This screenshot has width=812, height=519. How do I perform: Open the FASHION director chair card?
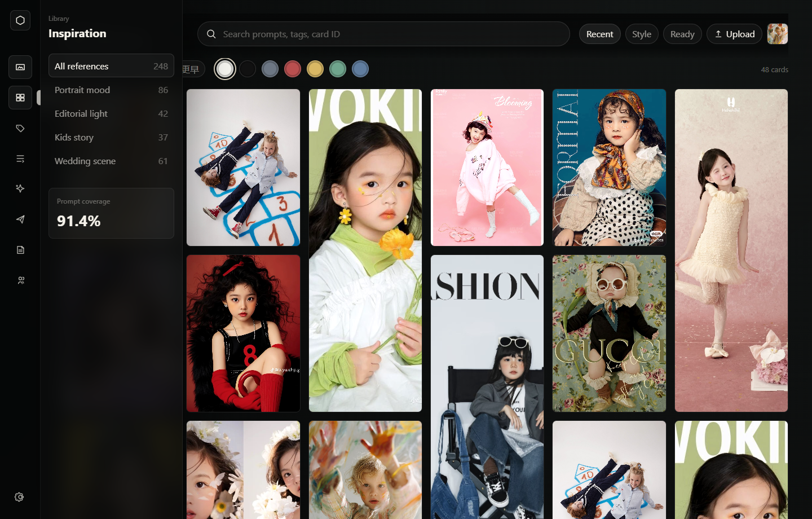pos(487,387)
